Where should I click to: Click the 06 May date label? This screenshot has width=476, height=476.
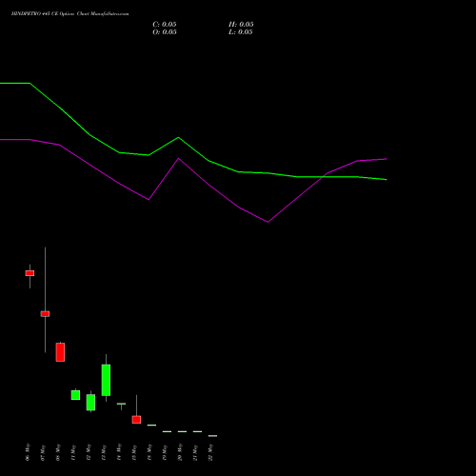tap(28, 452)
